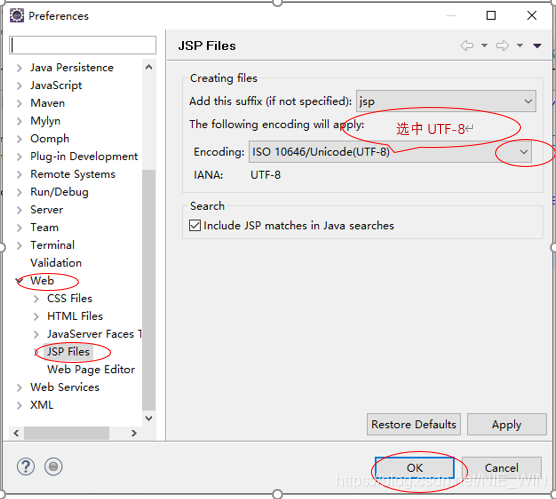Click the preference recording round icon
Screen dimensions: 556x499
pyautogui.click(x=53, y=466)
